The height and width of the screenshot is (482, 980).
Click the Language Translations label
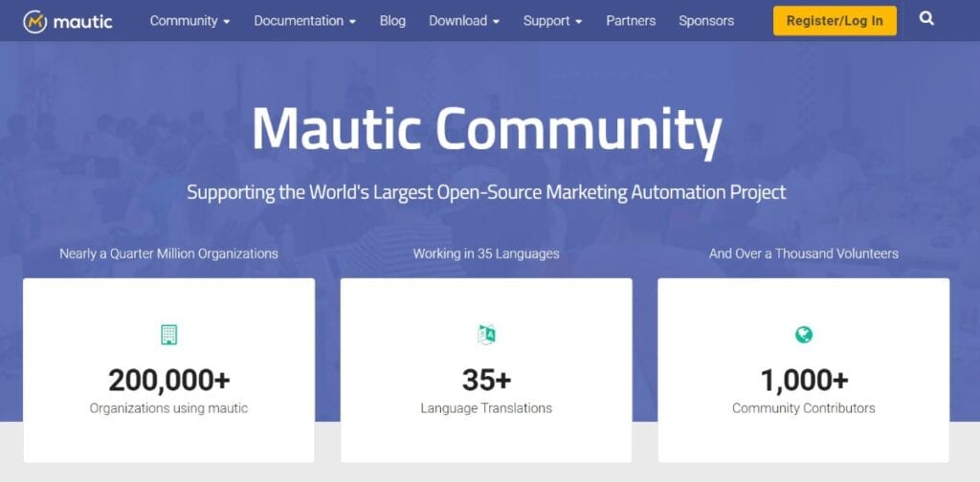click(x=486, y=408)
